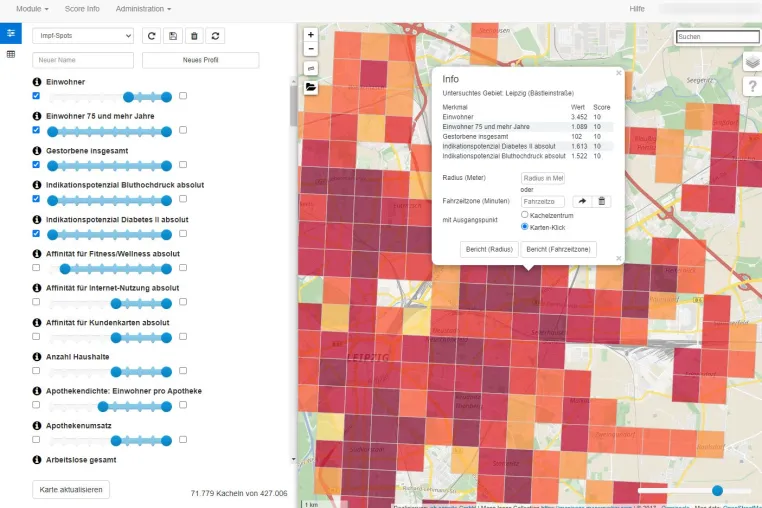Delete profile using the trash icon
The image size is (762, 508).
[194, 36]
